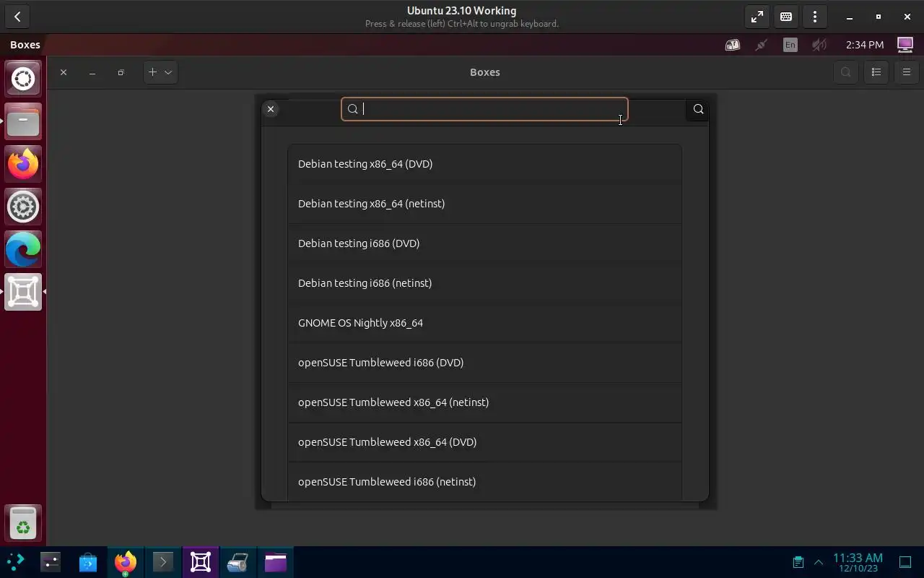
Task: Choose openSUSE Tumbleweed x86_64 (DVD)
Action: click(x=484, y=442)
